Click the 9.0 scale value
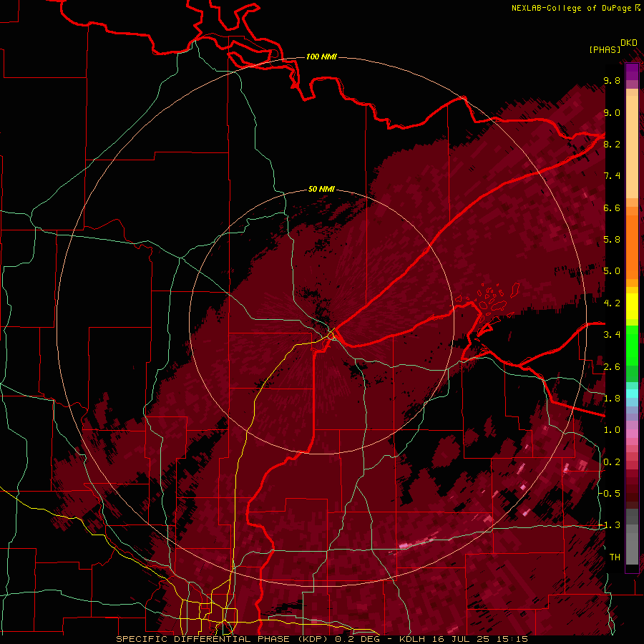Screen dimensions: 644x644 tap(612, 113)
